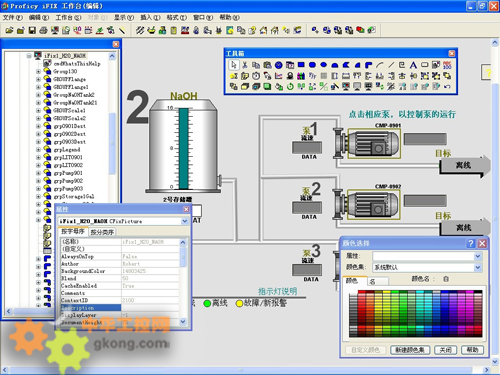Open the 属性 dropdown in the color dialog
The width and height of the screenshot is (500, 375).
pyautogui.click(x=478, y=256)
